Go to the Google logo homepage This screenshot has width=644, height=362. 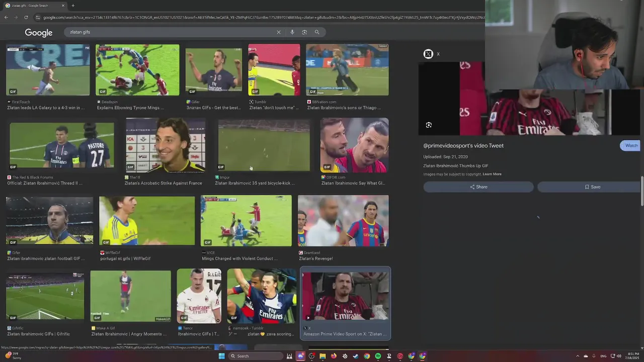click(x=39, y=33)
